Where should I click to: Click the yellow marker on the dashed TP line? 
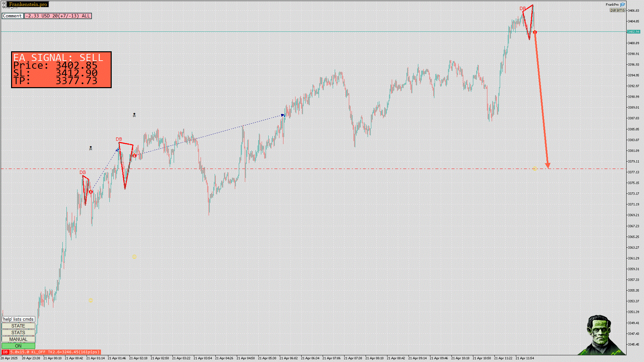pyautogui.click(x=535, y=169)
